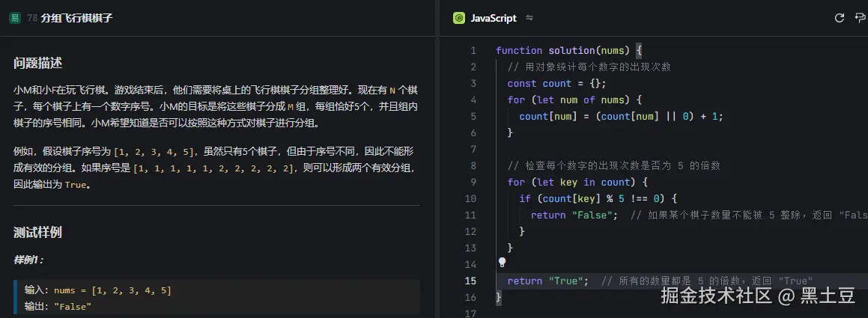The width and height of the screenshot is (868, 318).
Task: Click the language switch arrows icon
Action: click(x=529, y=18)
